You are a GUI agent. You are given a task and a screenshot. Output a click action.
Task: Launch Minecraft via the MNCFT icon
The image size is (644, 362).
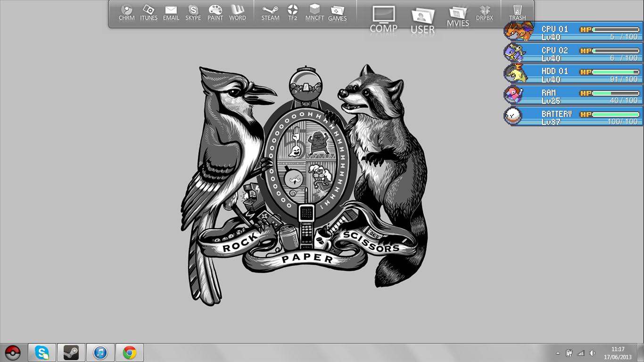click(314, 13)
